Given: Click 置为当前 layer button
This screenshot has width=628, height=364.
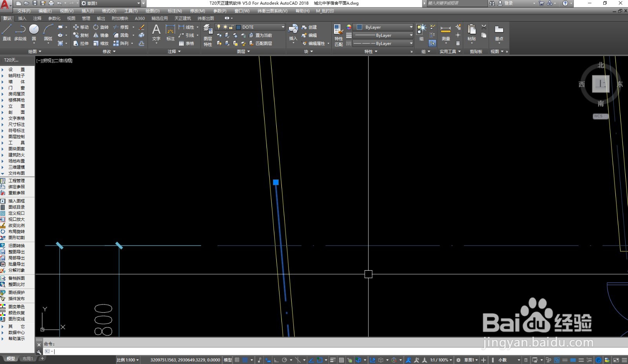Looking at the screenshot, I should [260, 35].
